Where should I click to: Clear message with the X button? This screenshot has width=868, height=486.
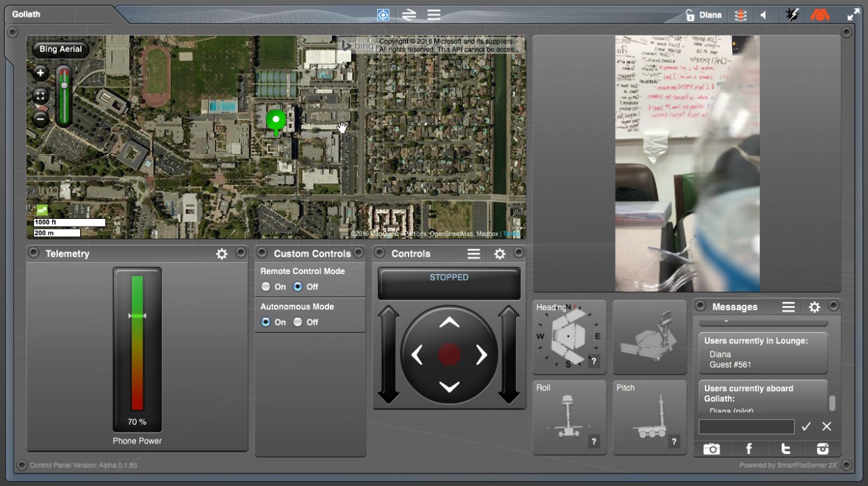point(827,426)
